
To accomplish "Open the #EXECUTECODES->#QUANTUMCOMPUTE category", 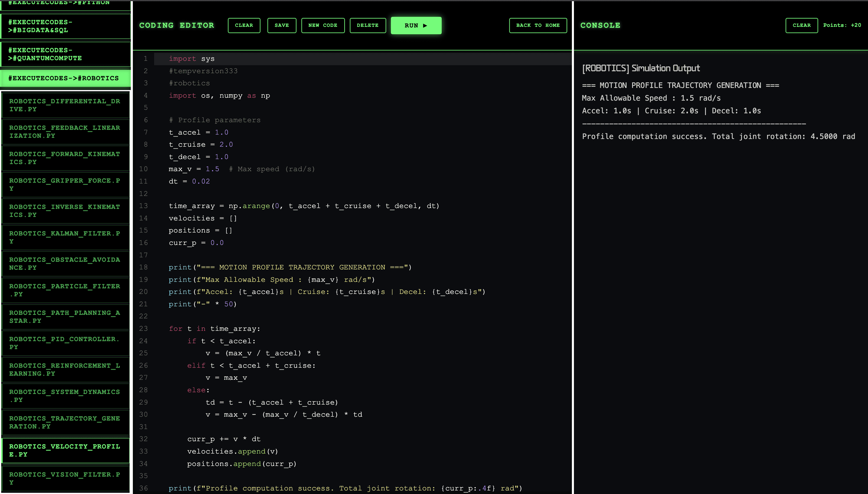I will pyautogui.click(x=66, y=54).
